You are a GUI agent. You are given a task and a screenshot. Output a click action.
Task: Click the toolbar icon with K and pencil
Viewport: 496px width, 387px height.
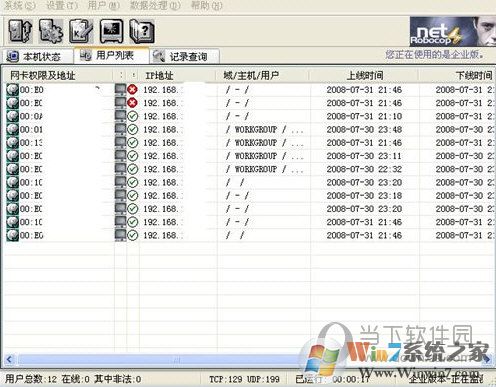(82, 31)
